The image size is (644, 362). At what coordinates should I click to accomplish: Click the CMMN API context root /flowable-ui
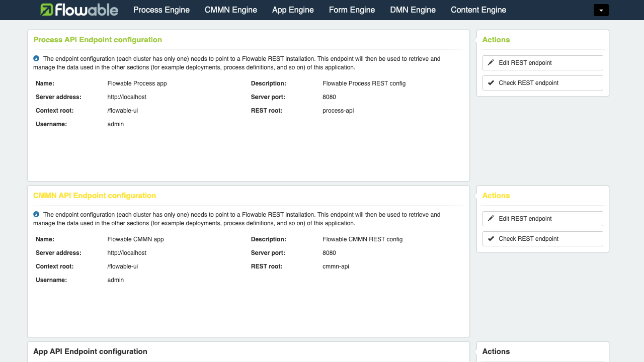coord(123,266)
